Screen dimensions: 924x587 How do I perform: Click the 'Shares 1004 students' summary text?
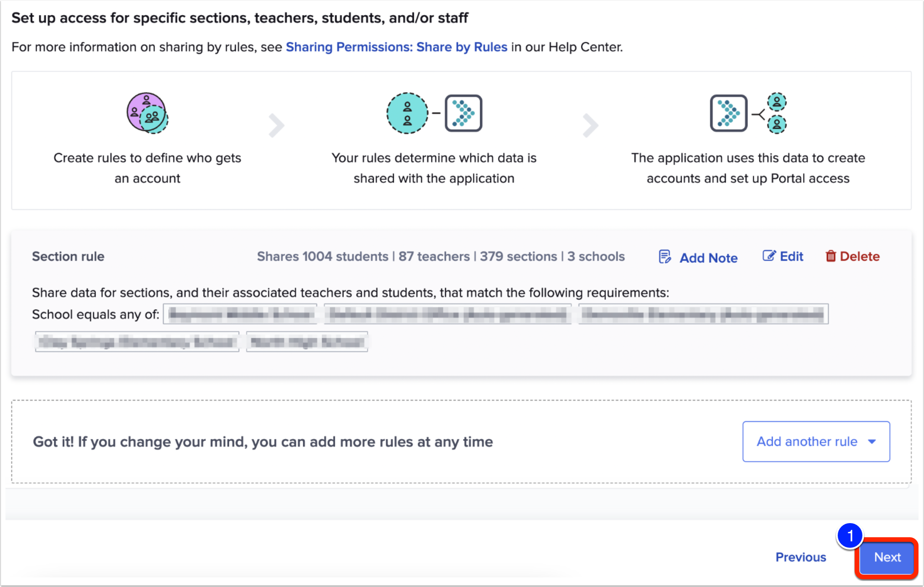(x=322, y=257)
